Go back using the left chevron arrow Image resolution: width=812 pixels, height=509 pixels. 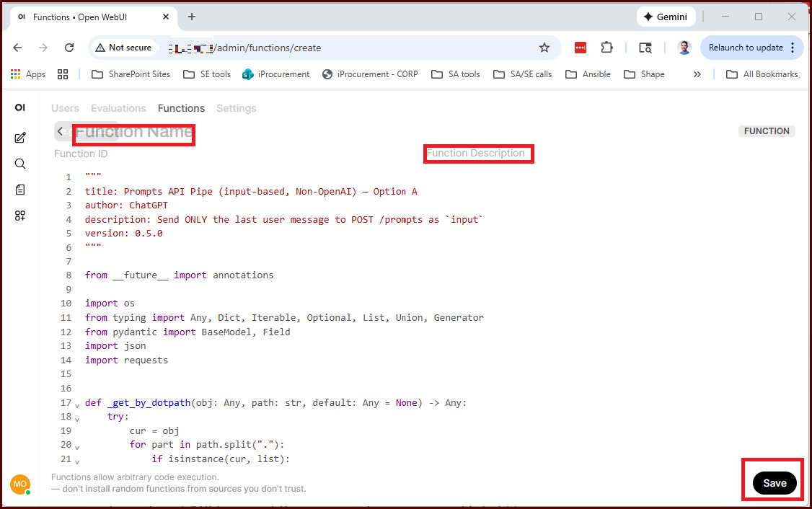61,131
